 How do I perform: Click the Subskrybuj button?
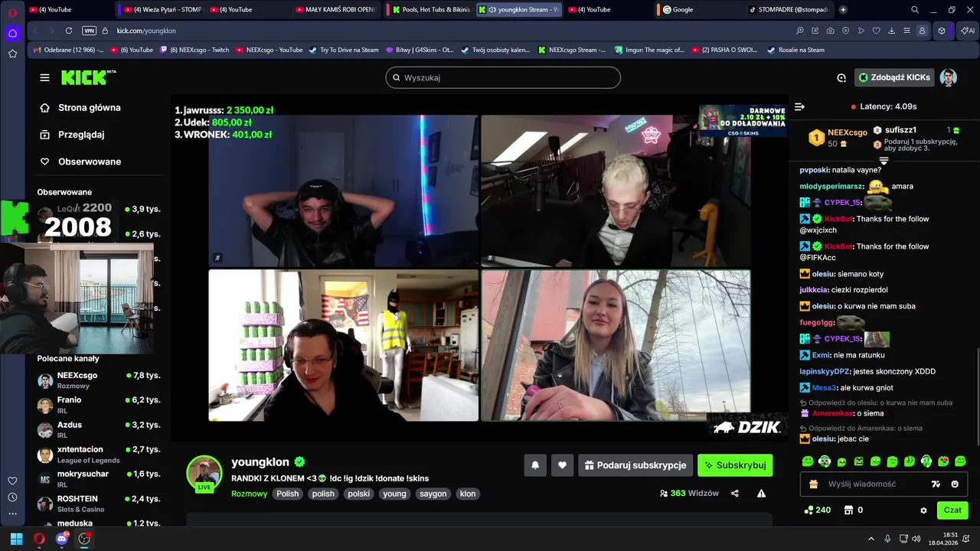[735, 465]
